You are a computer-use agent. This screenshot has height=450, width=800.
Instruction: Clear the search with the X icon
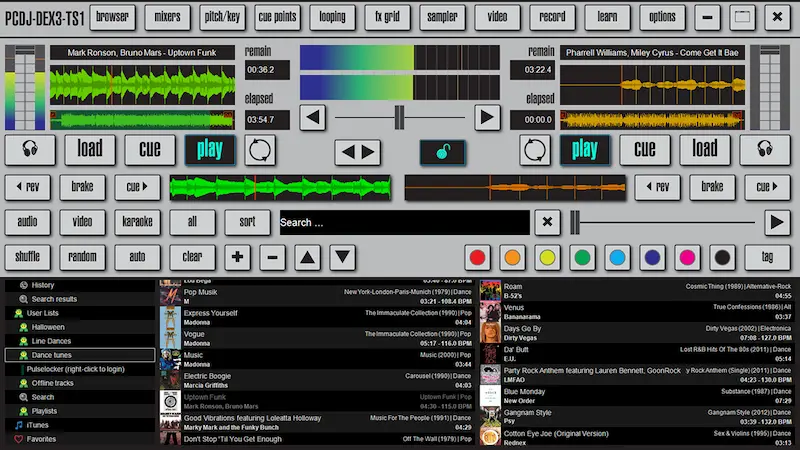click(x=546, y=222)
